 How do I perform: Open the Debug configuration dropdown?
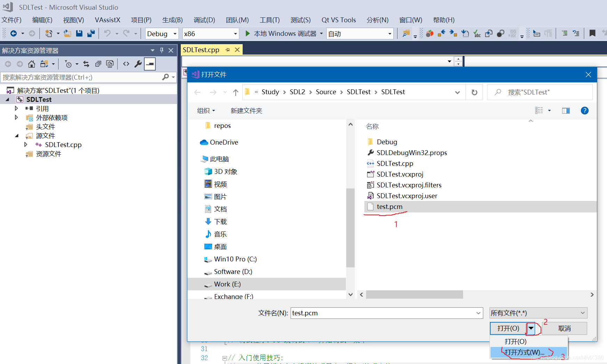175,34
